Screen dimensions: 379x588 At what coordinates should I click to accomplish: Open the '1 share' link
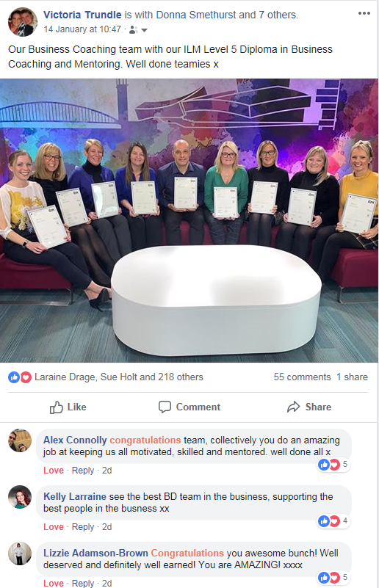[x=352, y=377]
